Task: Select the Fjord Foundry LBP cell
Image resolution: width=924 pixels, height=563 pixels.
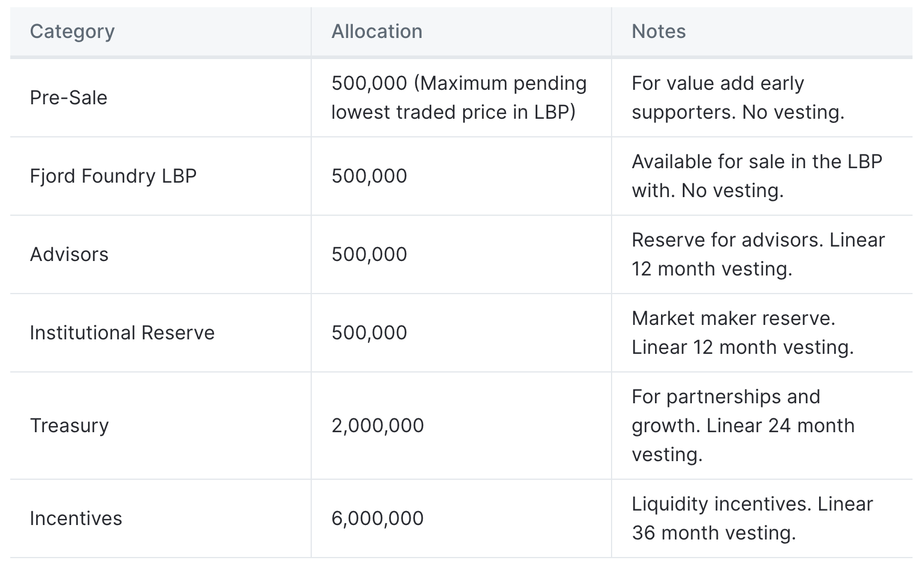Action: click(x=113, y=176)
